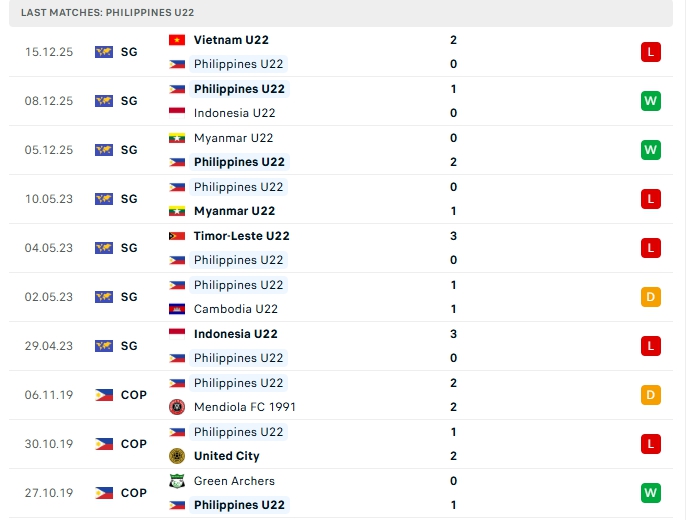This screenshot has height=520, width=686.
Task: Open the United City team link
Action: tap(226, 456)
